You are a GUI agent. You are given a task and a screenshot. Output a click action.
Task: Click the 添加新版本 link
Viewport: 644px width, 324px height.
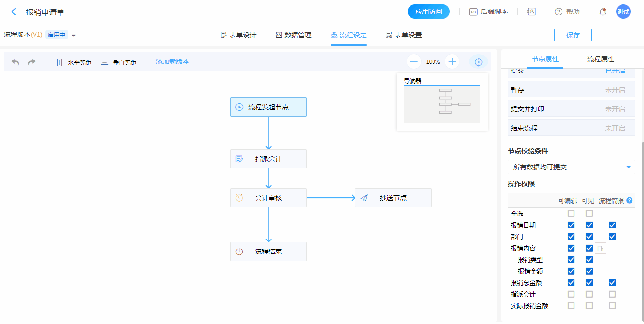173,61
